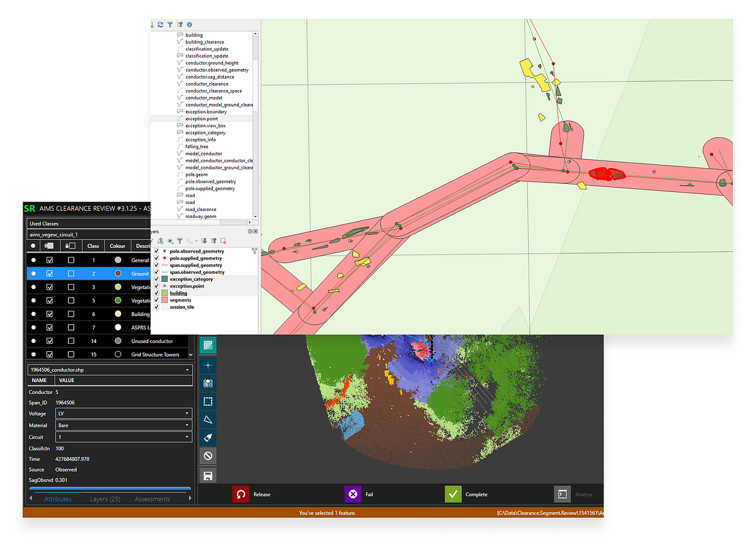
Task: Click the grid view tool icon
Action: point(208,344)
